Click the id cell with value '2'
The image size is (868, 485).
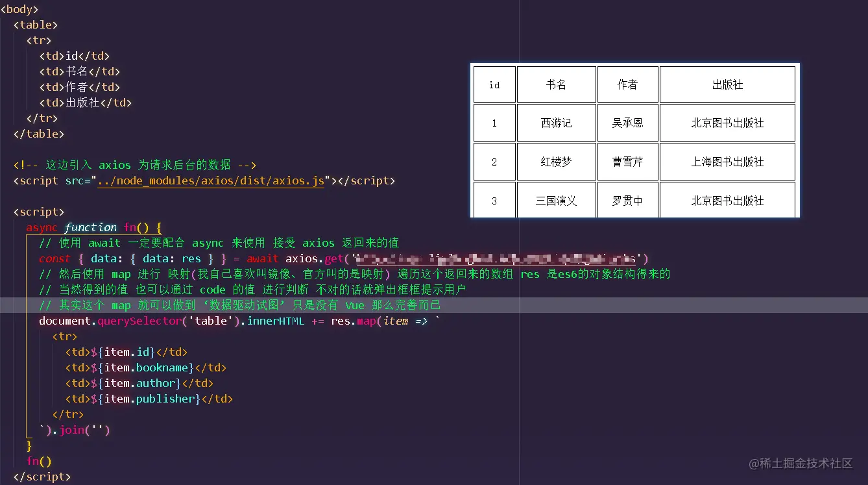pyautogui.click(x=494, y=162)
